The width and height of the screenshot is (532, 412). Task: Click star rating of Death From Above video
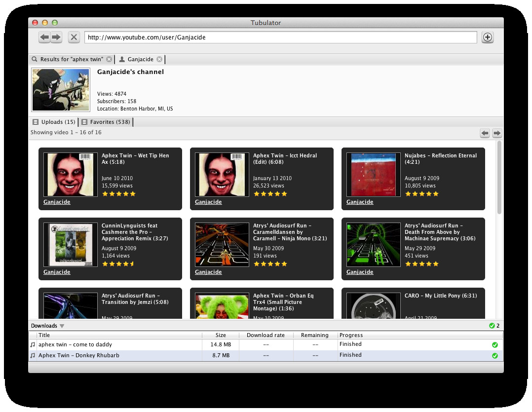[422, 264]
